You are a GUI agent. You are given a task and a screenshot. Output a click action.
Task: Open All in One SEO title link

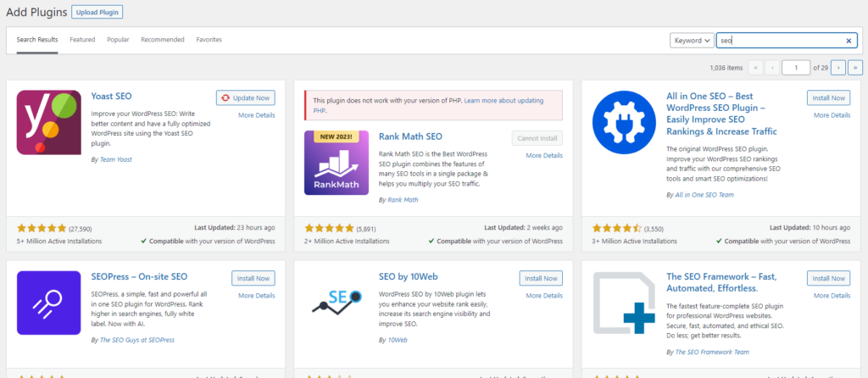click(722, 114)
